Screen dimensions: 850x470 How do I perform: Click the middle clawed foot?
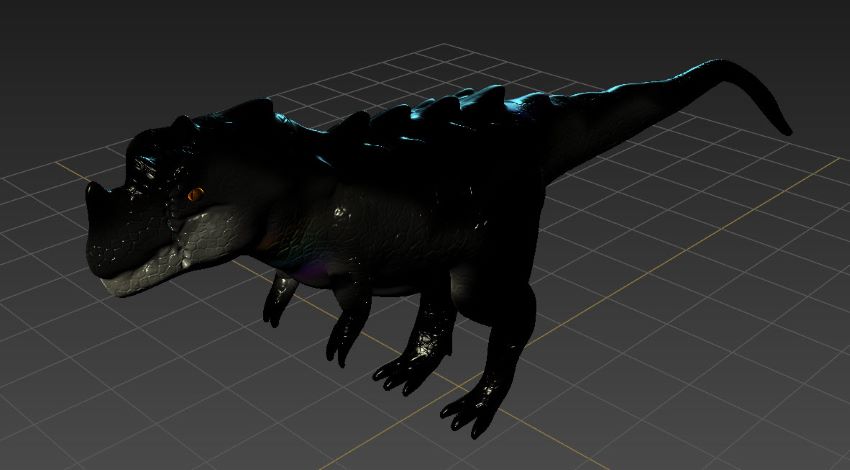[x=405, y=370]
